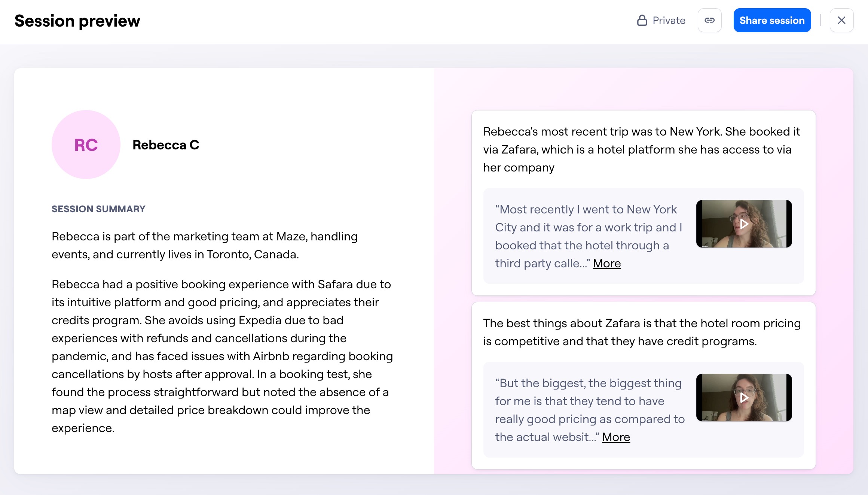Play the New York trip video clip

pyautogui.click(x=744, y=224)
